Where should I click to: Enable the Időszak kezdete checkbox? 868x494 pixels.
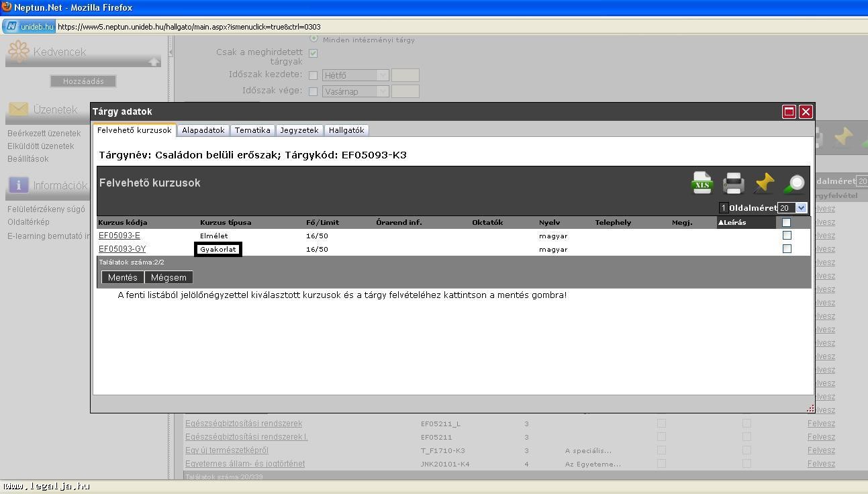click(x=313, y=75)
